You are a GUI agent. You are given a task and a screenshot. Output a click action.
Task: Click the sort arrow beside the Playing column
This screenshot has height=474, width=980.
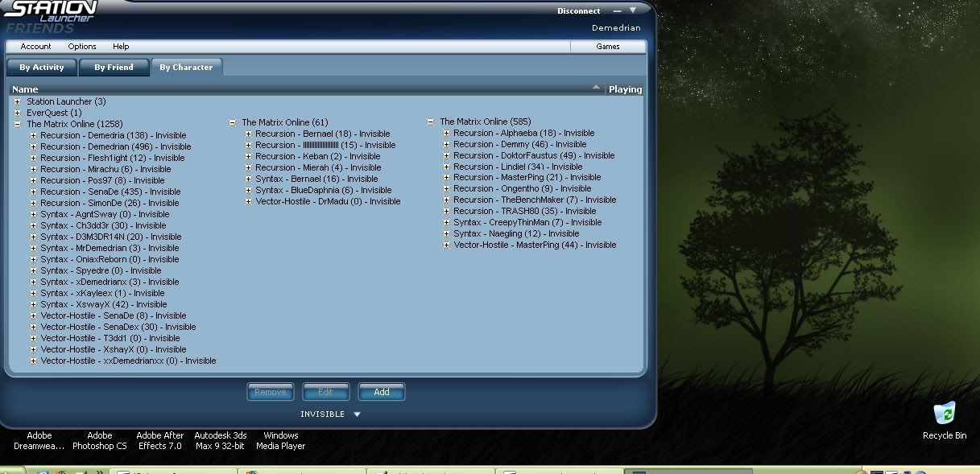(596, 87)
